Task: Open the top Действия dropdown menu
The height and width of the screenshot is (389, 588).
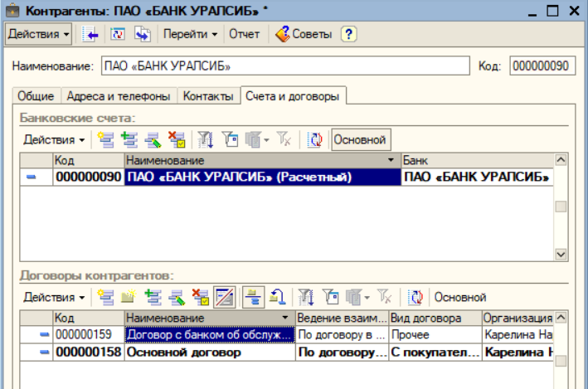Action: [x=38, y=34]
